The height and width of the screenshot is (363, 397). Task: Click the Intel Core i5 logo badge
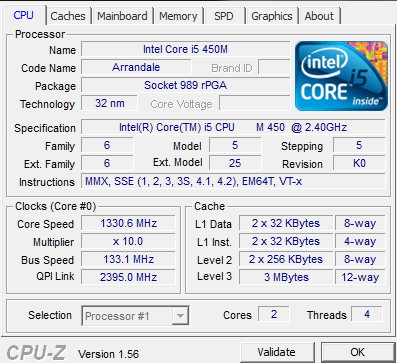[341, 76]
